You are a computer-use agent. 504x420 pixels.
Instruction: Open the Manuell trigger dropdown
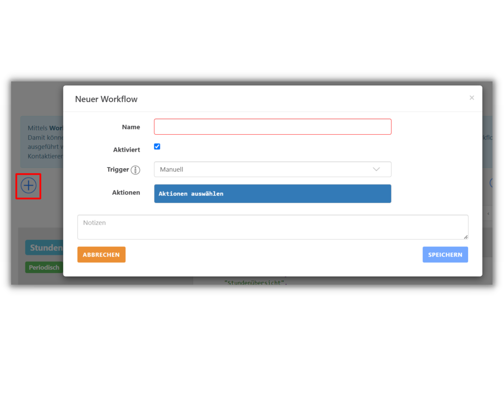point(272,169)
